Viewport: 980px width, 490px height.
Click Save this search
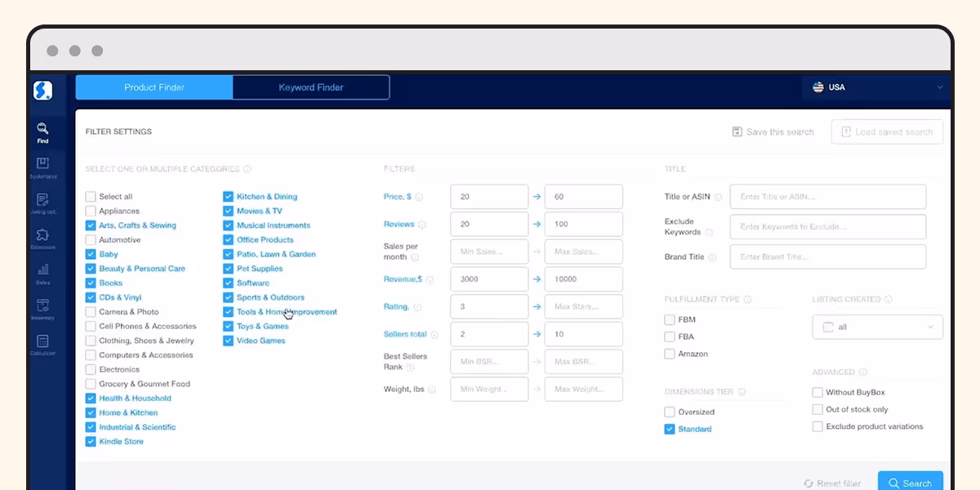[773, 131]
